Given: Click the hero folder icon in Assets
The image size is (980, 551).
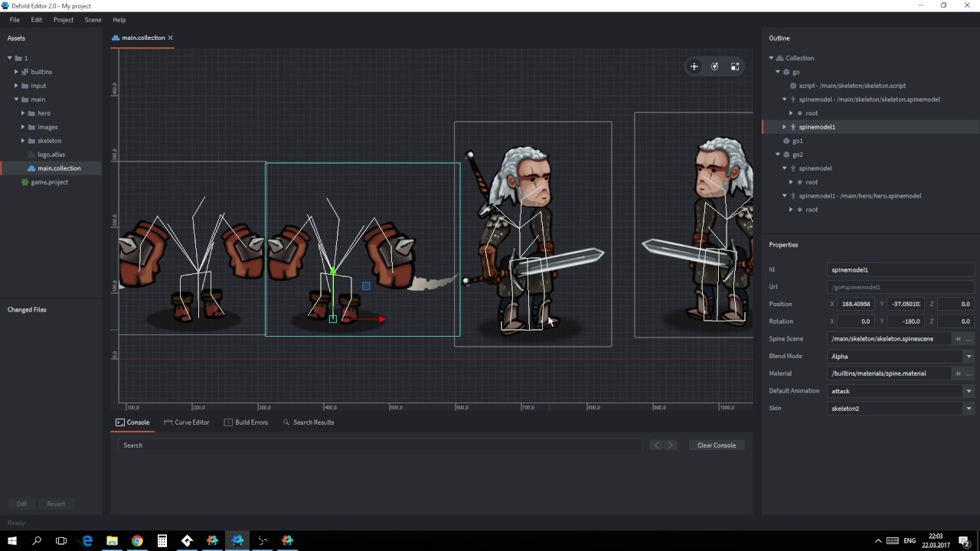Looking at the screenshot, I should 31,113.
